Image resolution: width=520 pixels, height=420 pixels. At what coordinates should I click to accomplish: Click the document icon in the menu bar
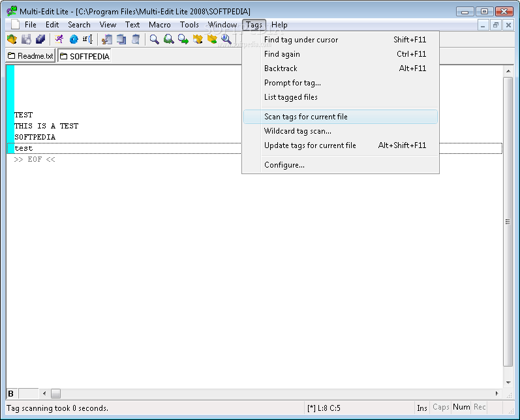pos(15,25)
